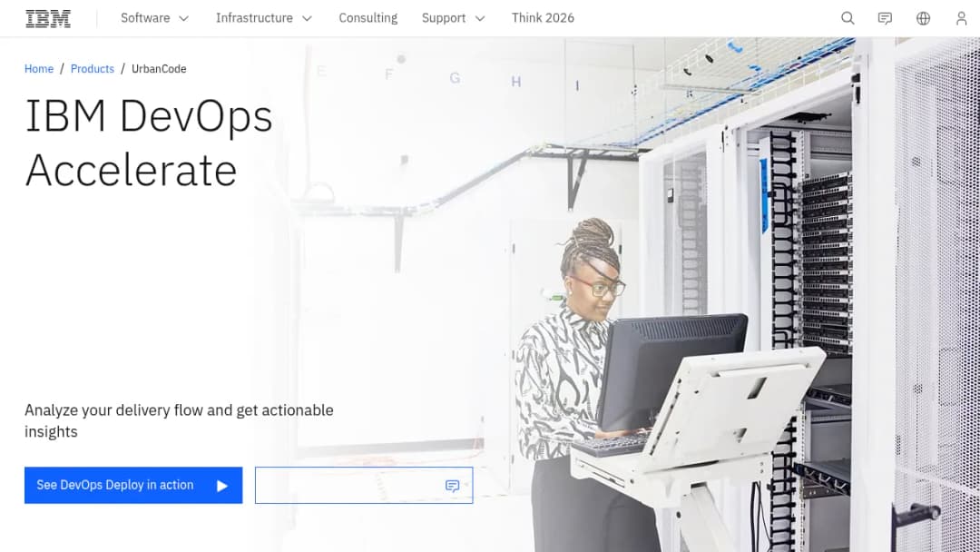980x552 pixels.
Task: Expand the Support menu
Action: pos(453,18)
